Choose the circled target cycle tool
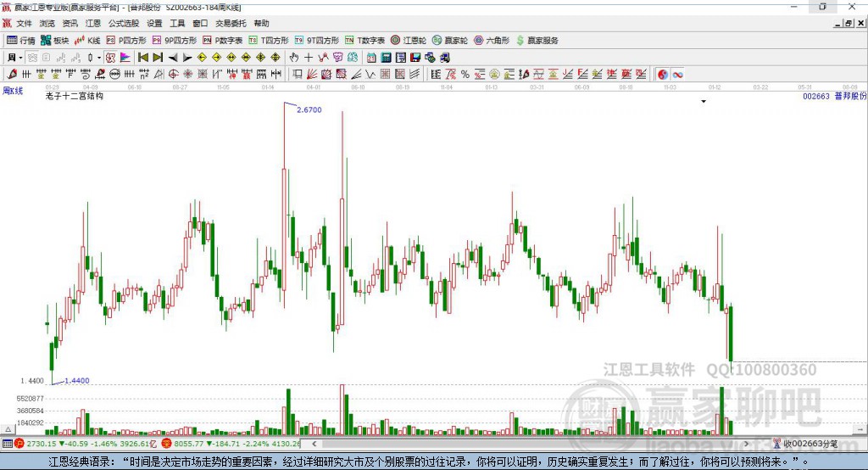The height and width of the screenshot is (470, 868). click(173, 75)
